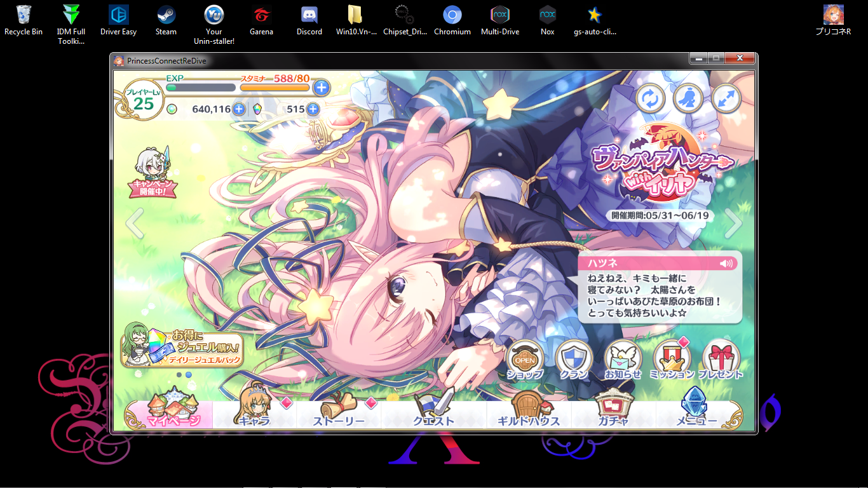Click the diagonal expand arrows icon
The height and width of the screenshot is (488, 868).
726,99
